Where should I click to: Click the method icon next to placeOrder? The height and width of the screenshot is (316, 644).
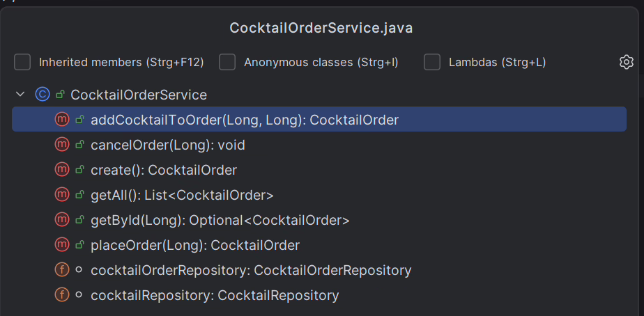pyautogui.click(x=61, y=245)
